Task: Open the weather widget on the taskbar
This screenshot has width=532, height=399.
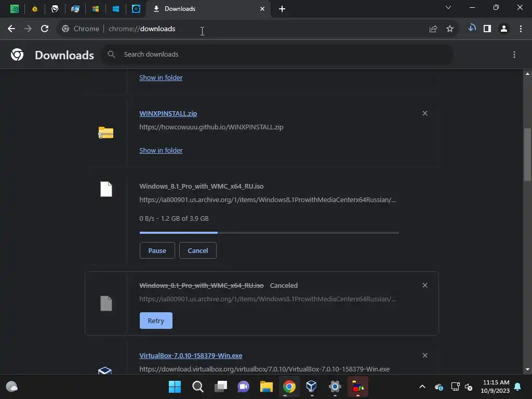Action: click(x=12, y=387)
